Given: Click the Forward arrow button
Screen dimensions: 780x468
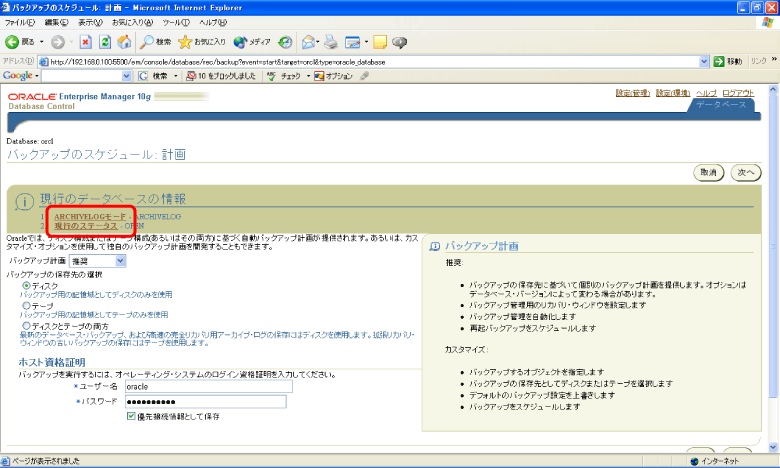Looking at the screenshot, I should [x=58, y=42].
